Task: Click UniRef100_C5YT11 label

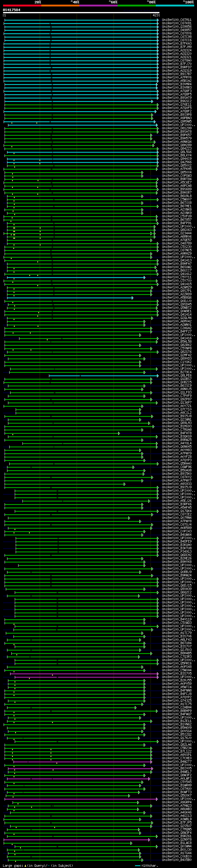Action: (x=176, y=277)
